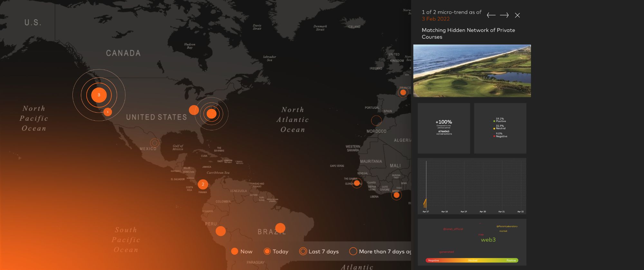644x270 pixels.
Task: Click the web3 keyword in word cloud
Action: (488, 240)
